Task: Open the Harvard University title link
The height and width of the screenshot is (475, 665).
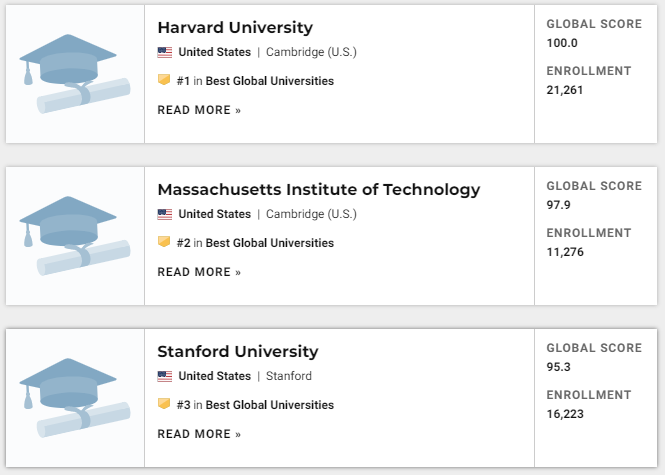Action: tap(235, 28)
